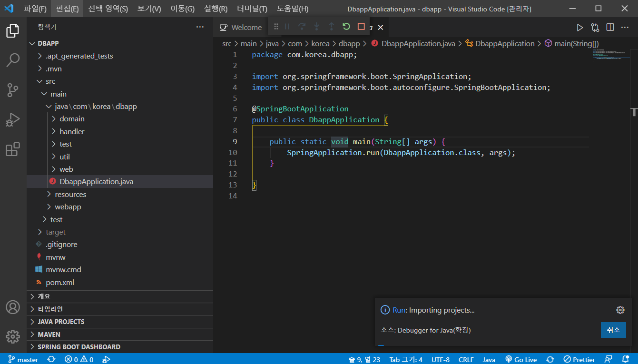The width and height of the screenshot is (638, 364).
Task: Click the debug launch icon in status bar
Action: click(107, 360)
